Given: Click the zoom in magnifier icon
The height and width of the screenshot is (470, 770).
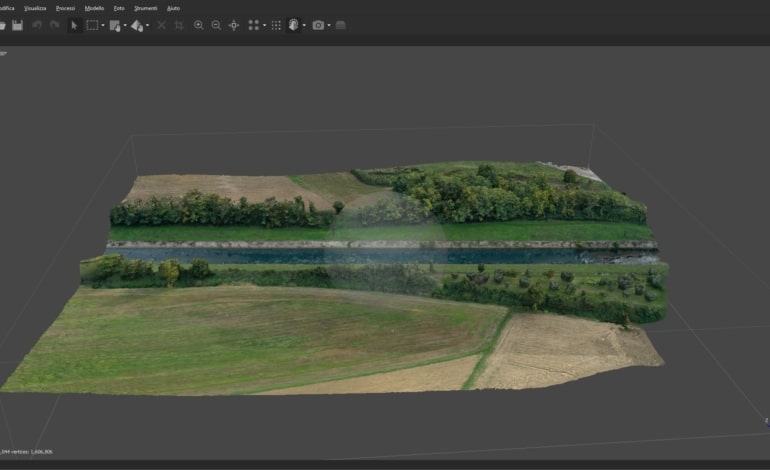Looking at the screenshot, I should tap(198, 26).
